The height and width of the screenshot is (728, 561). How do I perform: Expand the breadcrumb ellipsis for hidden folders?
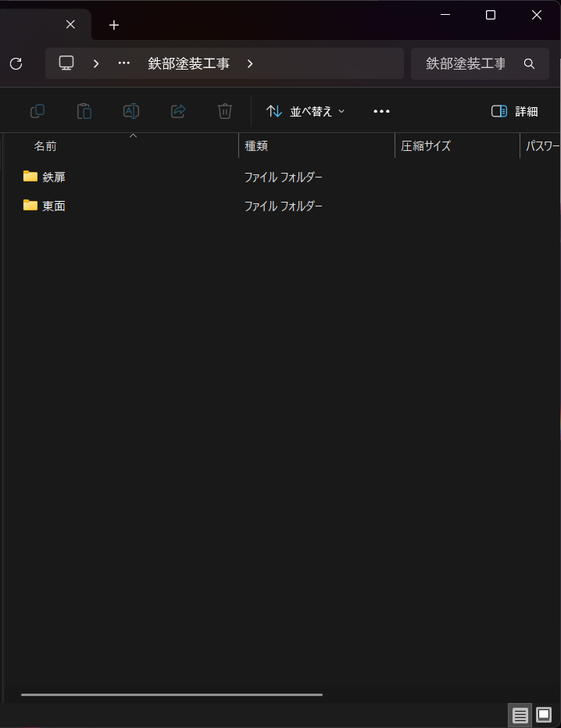pos(123,63)
